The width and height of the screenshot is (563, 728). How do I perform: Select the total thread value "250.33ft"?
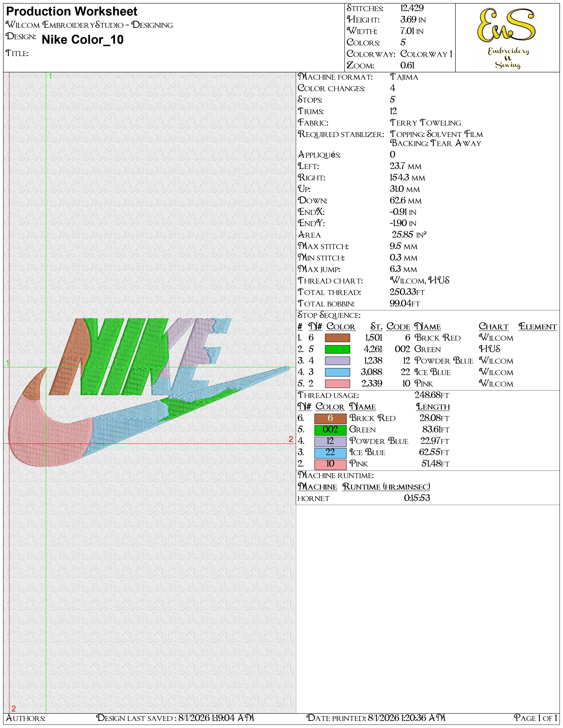coord(407,292)
